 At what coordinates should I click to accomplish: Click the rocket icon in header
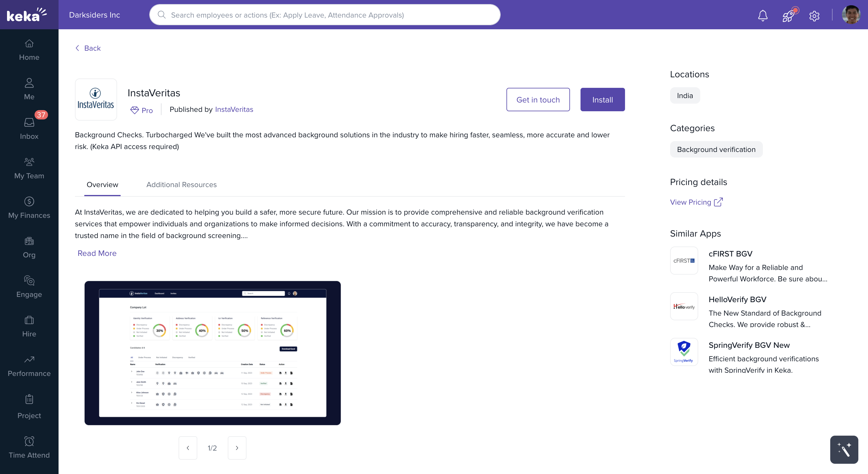pyautogui.click(x=788, y=16)
